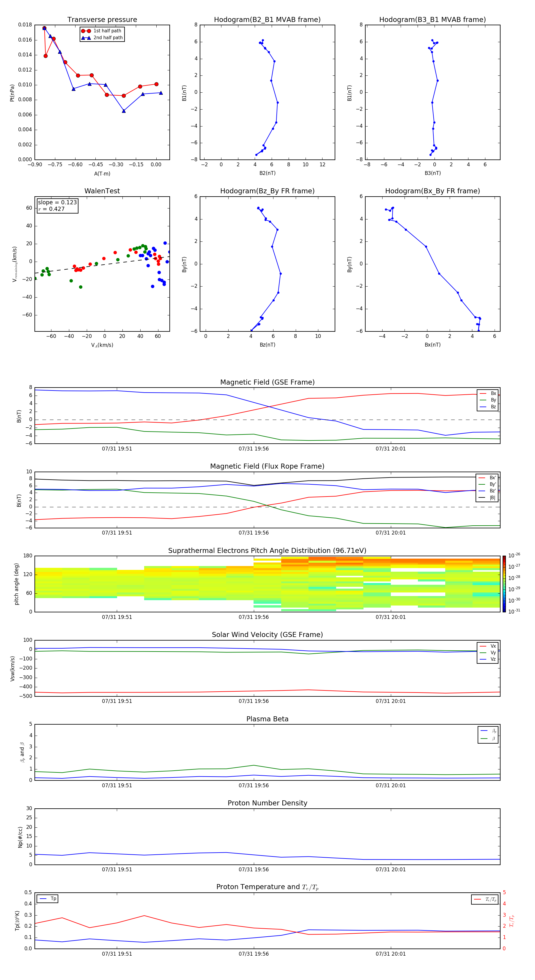This screenshot has width=535, height=980.
Task: Select the 'Vz' entry in velocity legend
Action: (x=488, y=659)
